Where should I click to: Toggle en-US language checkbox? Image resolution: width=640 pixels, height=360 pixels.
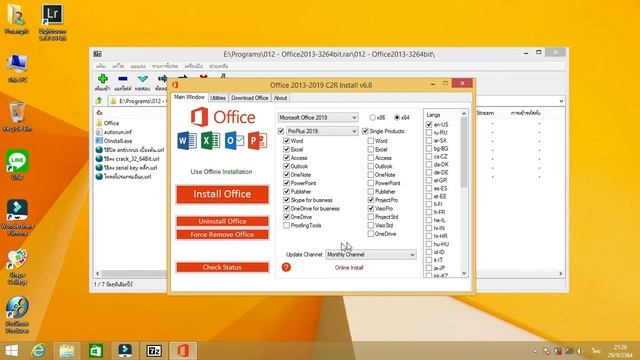[x=429, y=124]
